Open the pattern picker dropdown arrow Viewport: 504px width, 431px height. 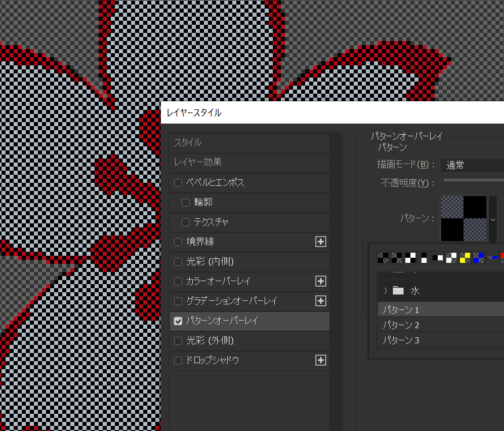tap(493, 220)
